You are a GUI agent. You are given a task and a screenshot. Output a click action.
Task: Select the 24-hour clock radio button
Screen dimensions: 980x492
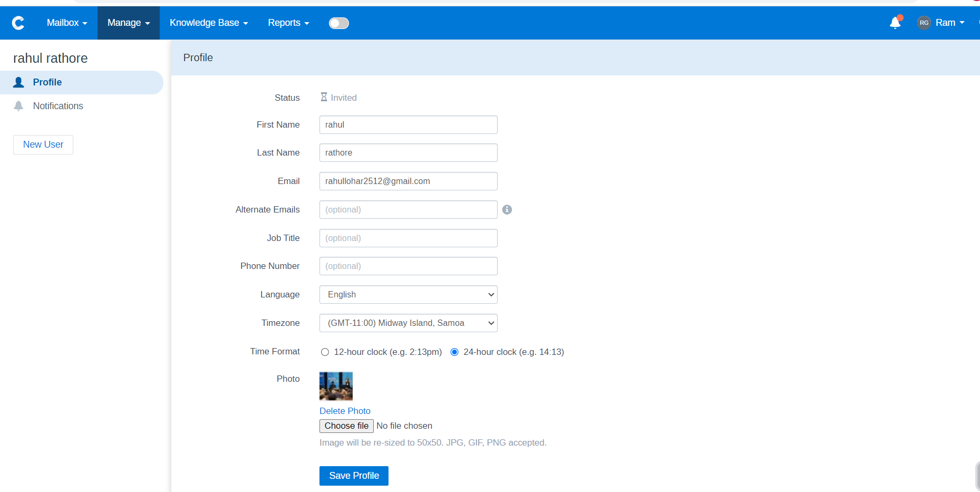[x=454, y=352]
